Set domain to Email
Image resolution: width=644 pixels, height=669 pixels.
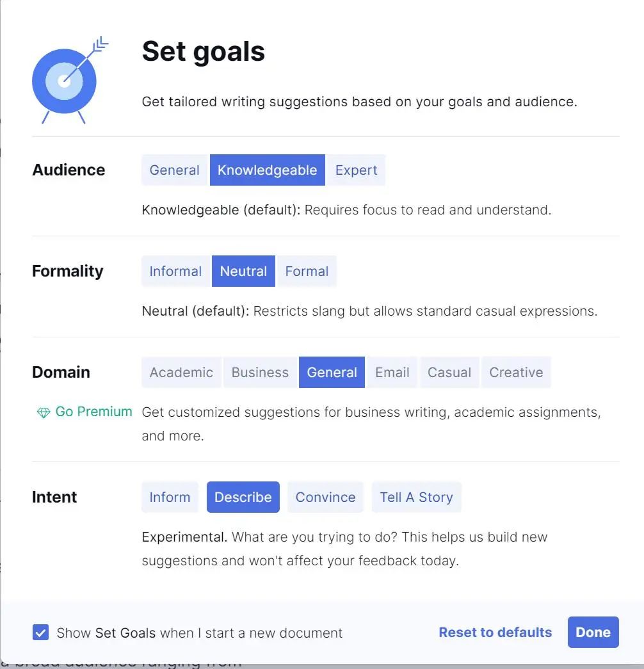tap(392, 372)
